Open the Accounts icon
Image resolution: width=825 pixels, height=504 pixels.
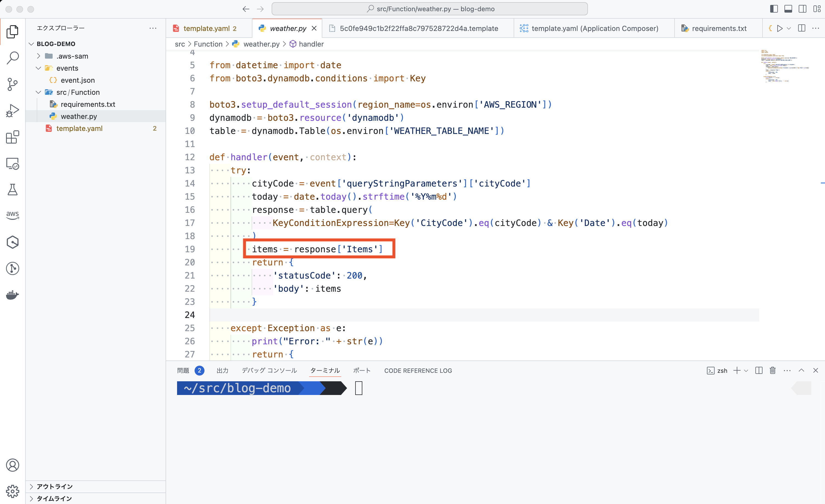pos(12,465)
